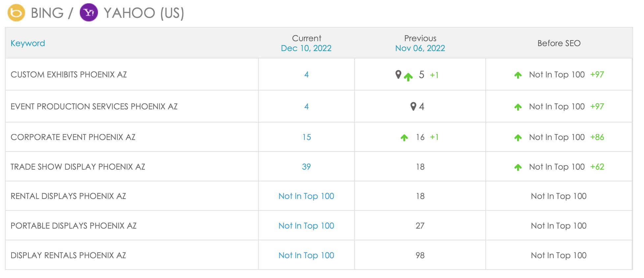Click current rank 4 for Custom Exhibits

(x=306, y=74)
